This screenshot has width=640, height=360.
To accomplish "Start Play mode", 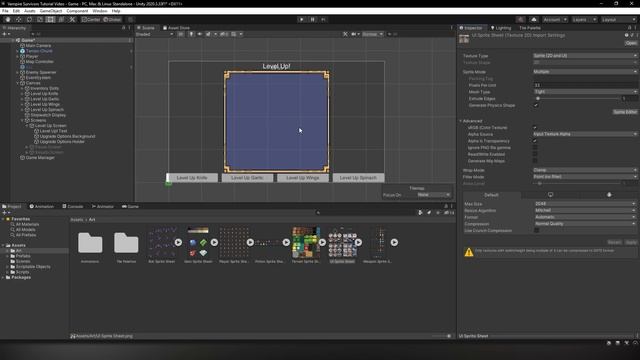I will [x=302, y=19].
